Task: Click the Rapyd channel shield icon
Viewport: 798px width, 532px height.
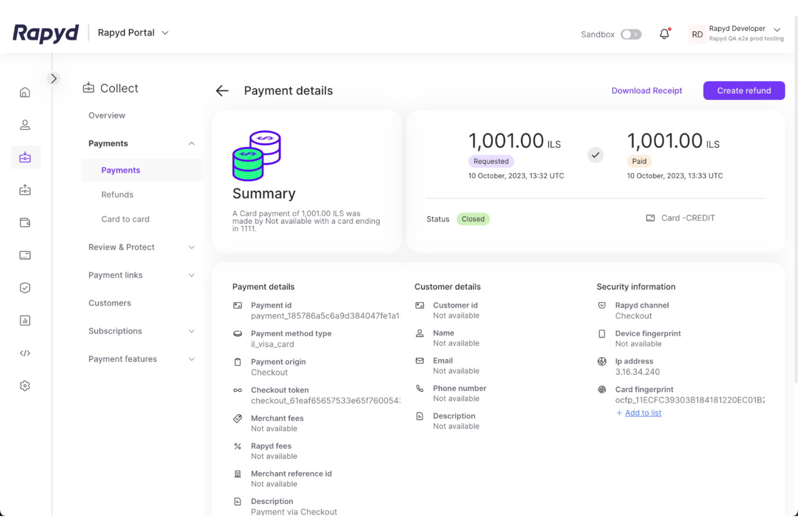Action: point(602,306)
